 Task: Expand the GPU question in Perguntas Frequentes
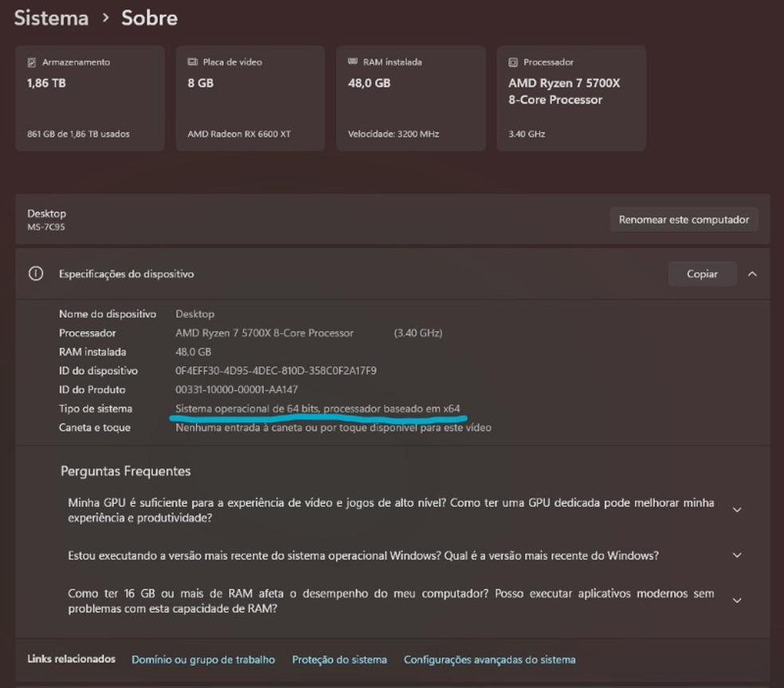coord(737,510)
